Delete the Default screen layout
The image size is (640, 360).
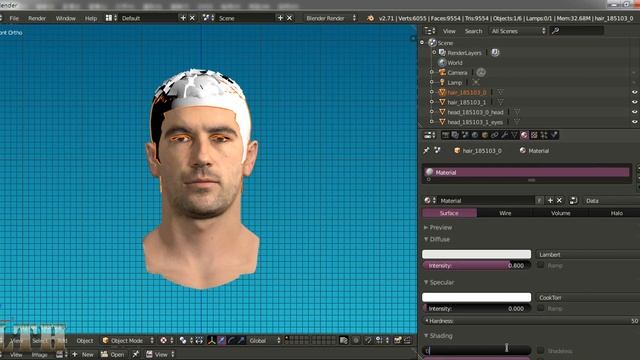(x=192, y=18)
